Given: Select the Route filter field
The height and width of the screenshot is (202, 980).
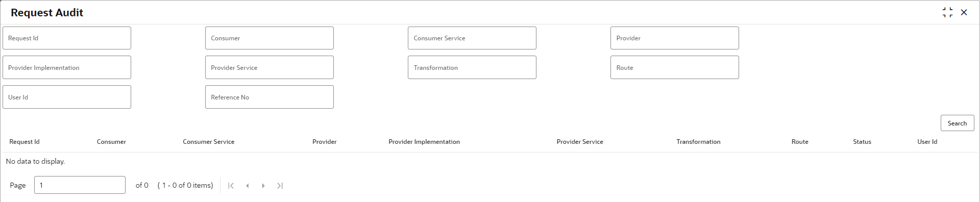Looking at the screenshot, I should (675, 67).
